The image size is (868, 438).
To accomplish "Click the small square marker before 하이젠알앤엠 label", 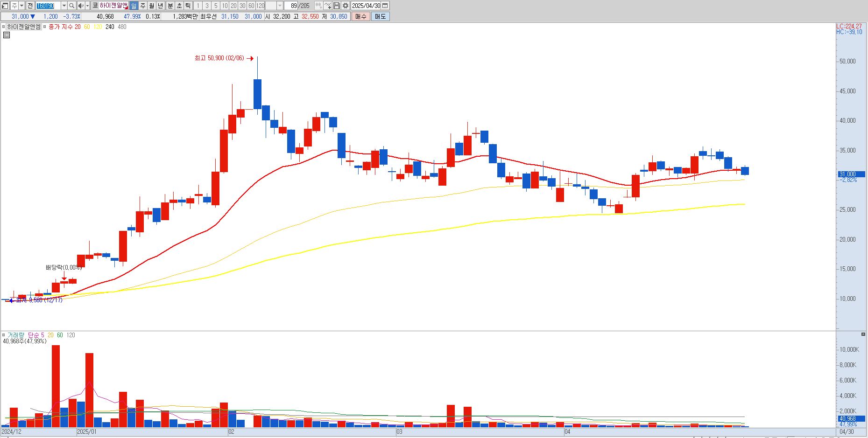I will point(4,27).
